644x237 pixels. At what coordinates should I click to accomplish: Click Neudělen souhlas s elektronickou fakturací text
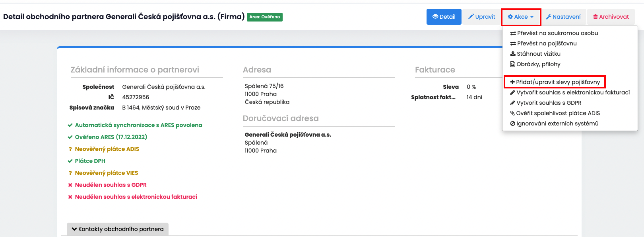click(x=136, y=197)
